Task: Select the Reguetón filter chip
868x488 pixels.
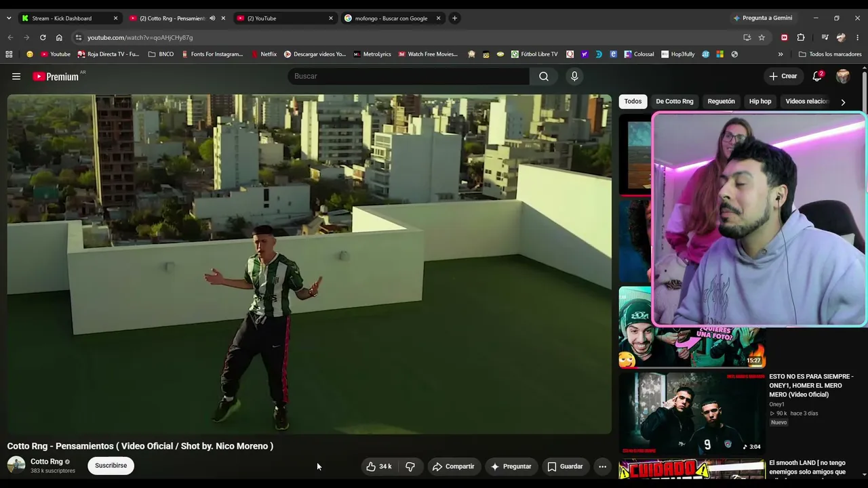Action: click(722, 102)
